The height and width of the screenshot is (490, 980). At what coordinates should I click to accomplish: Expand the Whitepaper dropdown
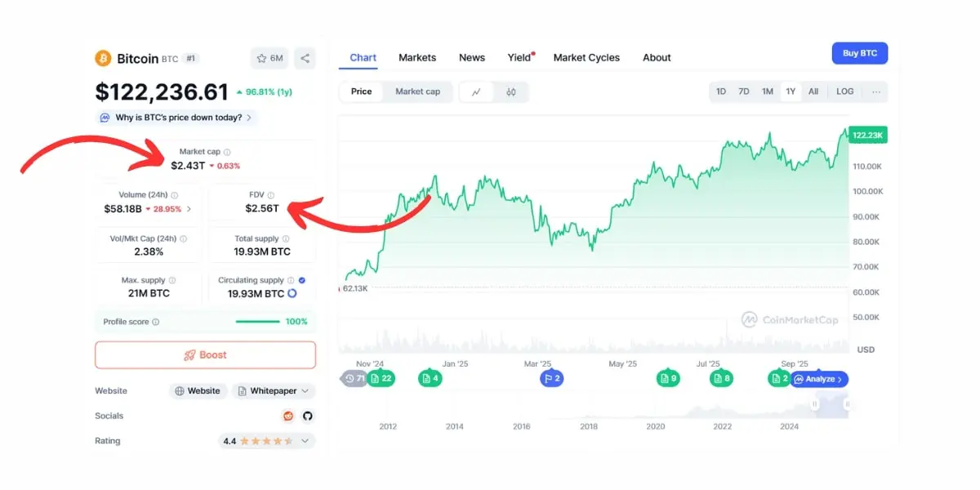tap(274, 391)
